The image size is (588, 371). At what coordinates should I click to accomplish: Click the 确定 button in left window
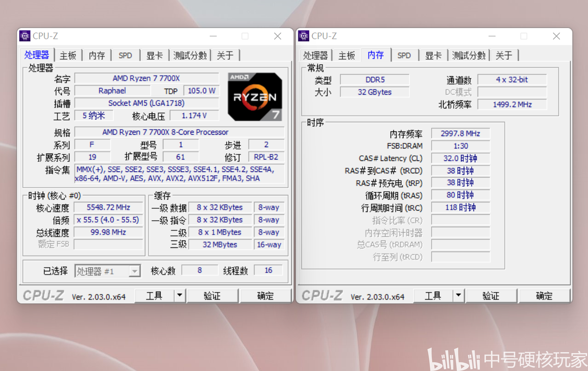point(265,296)
